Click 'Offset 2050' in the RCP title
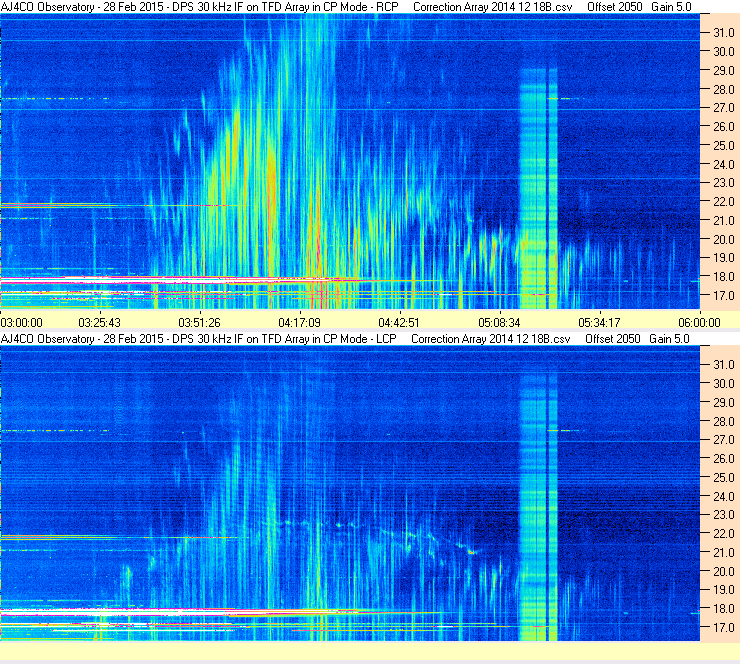This screenshot has height=664, width=740. tap(615, 7)
